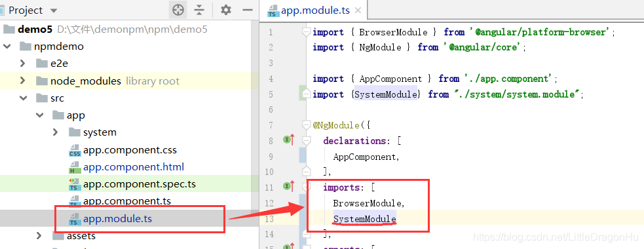Click the declarations keyword on line 8
The image size is (644, 249).
tap(354, 141)
